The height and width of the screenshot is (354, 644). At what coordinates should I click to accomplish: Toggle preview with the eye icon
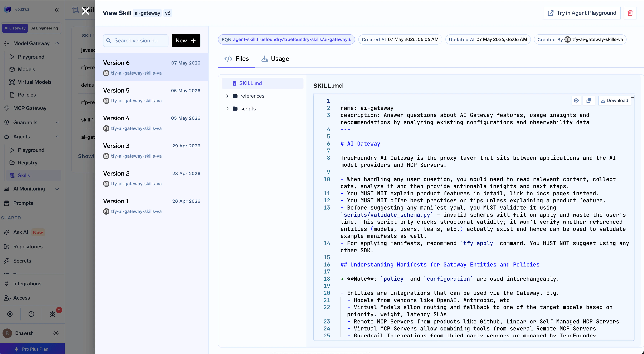(576, 101)
